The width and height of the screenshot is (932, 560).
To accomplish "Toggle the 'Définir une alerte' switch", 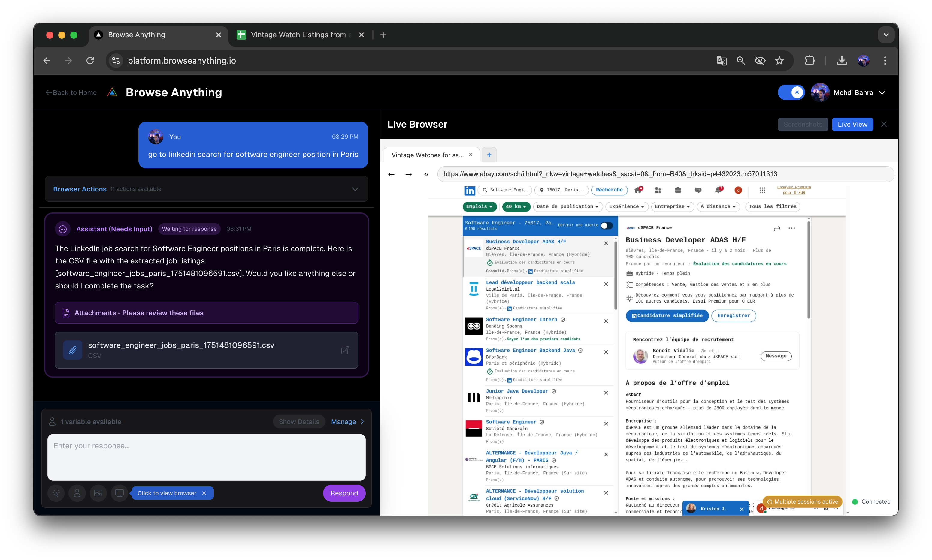I will coord(606,225).
